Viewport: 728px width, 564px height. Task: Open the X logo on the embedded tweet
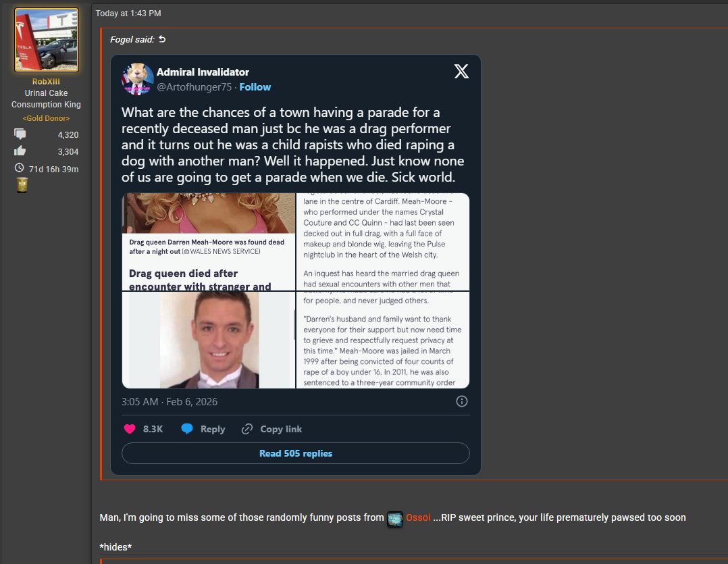(x=461, y=71)
